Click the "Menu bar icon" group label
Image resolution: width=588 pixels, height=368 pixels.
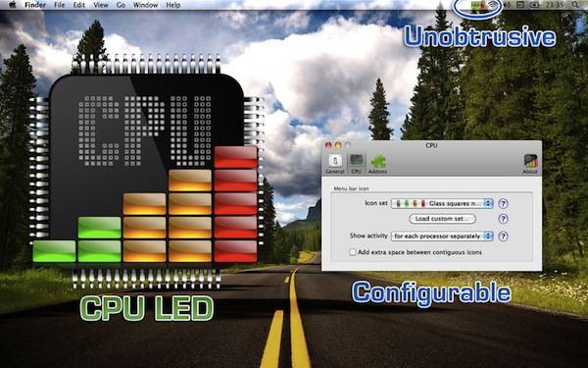(x=352, y=188)
